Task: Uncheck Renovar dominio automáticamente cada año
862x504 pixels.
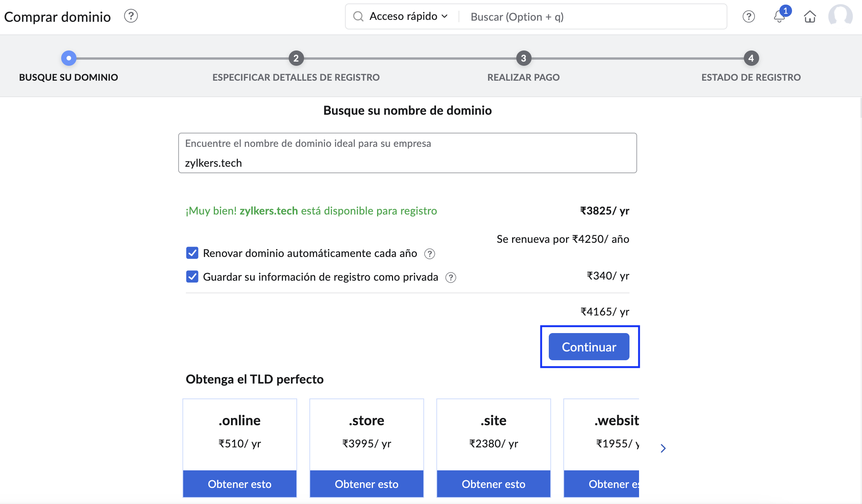Action: coord(192,253)
